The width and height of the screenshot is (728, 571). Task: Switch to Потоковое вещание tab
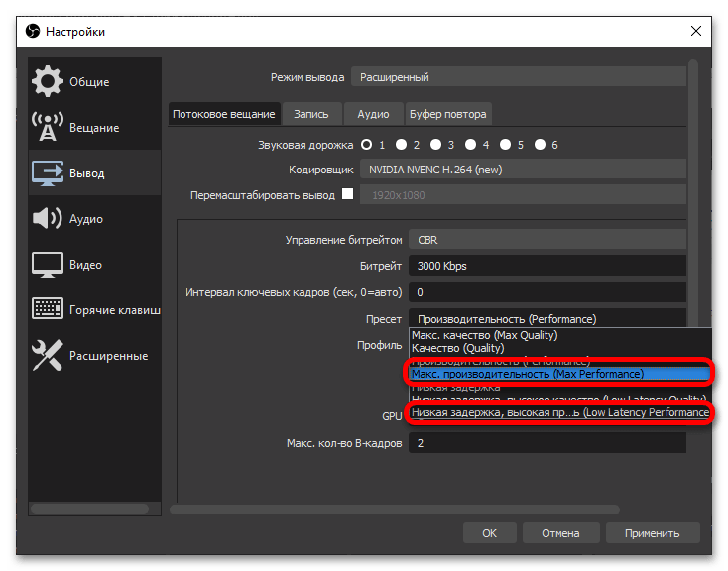coord(224,114)
